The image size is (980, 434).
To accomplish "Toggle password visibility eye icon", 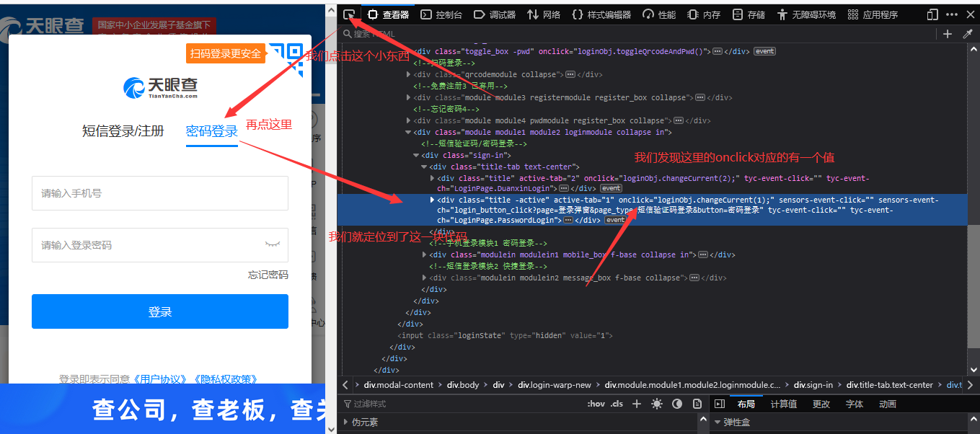I will [x=272, y=244].
